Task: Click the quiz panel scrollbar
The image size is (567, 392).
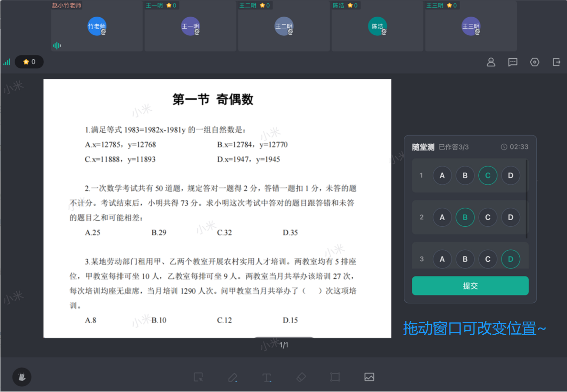Action: tap(526, 199)
